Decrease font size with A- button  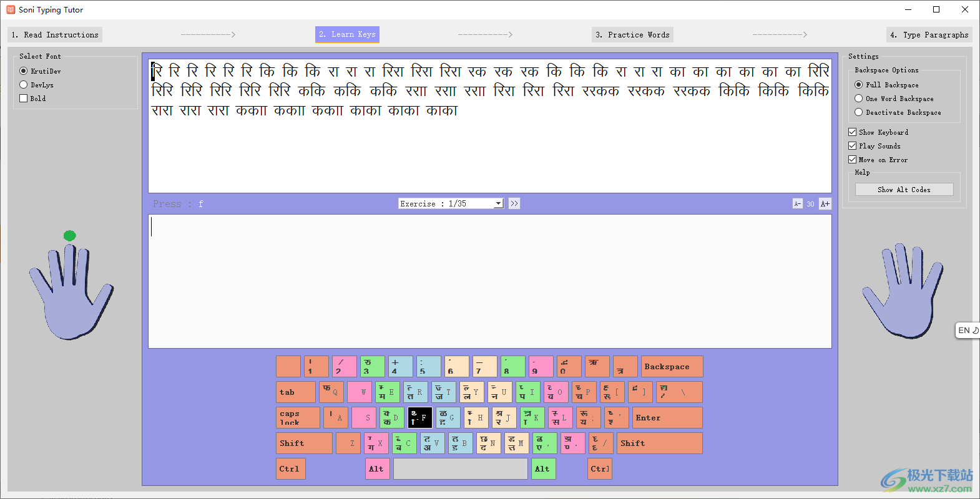[797, 204]
